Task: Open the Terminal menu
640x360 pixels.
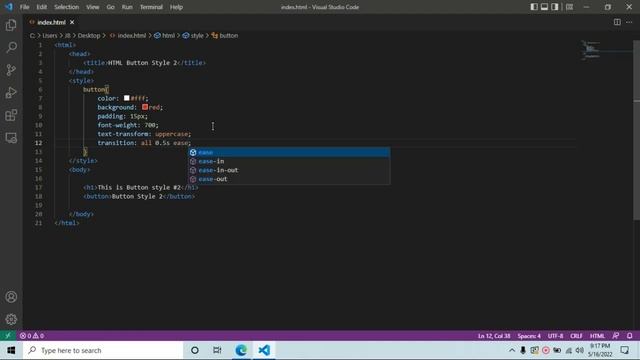Action: (151, 7)
